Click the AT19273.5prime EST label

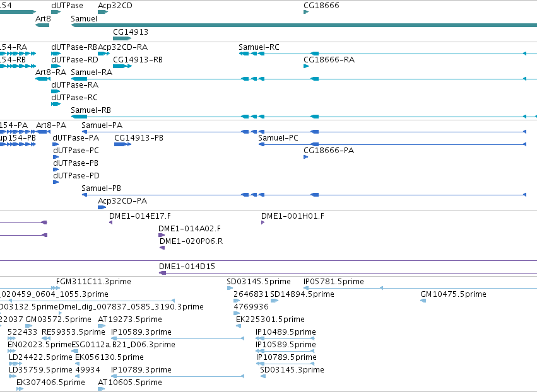click(x=130, y=320)
